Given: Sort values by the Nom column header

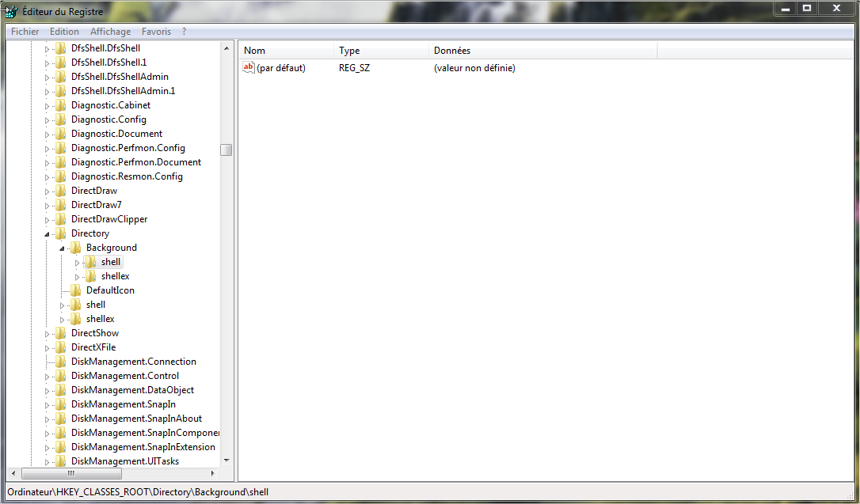Looking at the screenshot, I should point(285,51).
